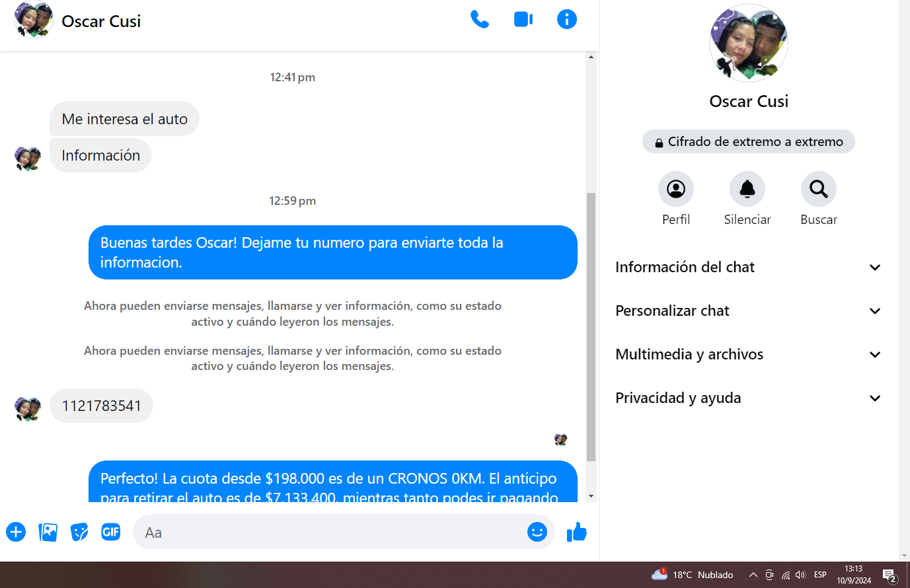View large profile picture in side panel
This screenshot has width=910, height=588.
(x=749, y=44)
